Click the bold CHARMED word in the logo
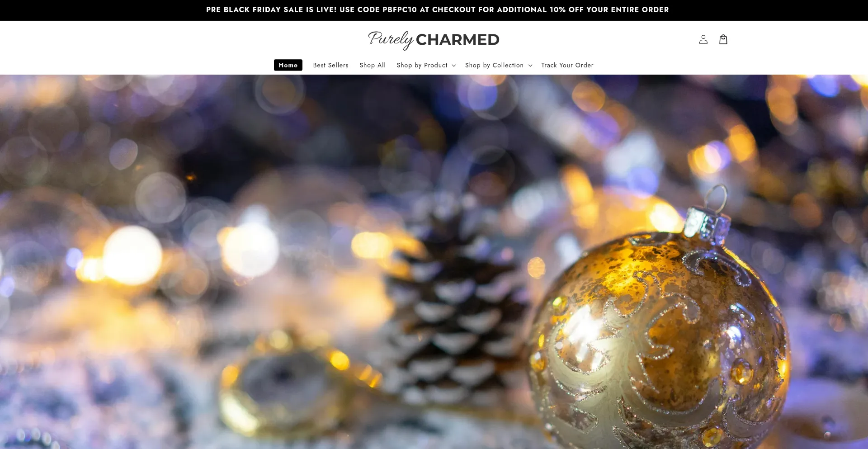The width and height of the screenshot is (868, 449). pos(458,40)
